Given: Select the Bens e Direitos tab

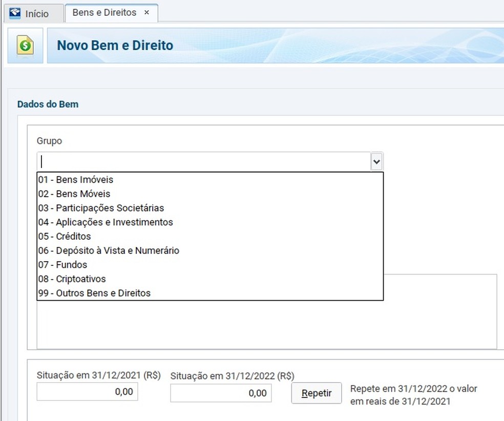Looking at the screenshot, I should click(104, 13).
